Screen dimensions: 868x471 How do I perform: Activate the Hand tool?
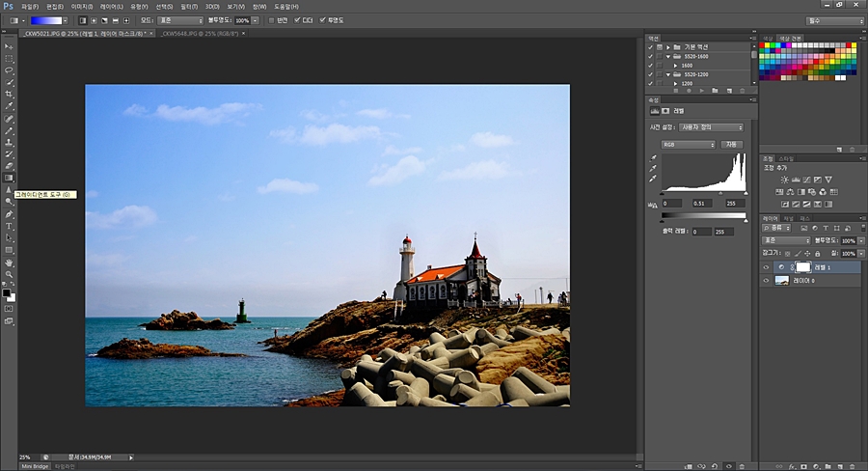pos(10,262)
